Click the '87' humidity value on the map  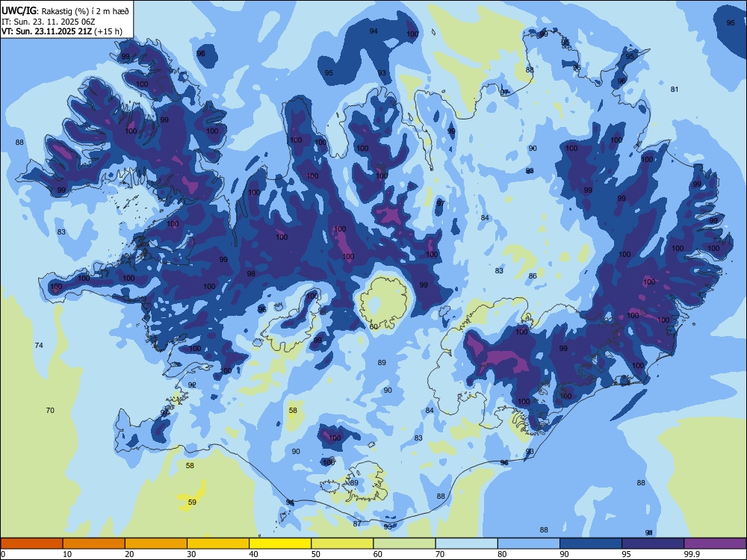pyautogui.click(x=357, y=524)
